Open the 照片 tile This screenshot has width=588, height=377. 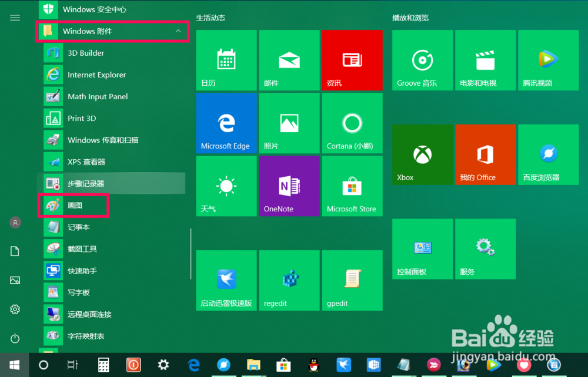tap(289, 123)
